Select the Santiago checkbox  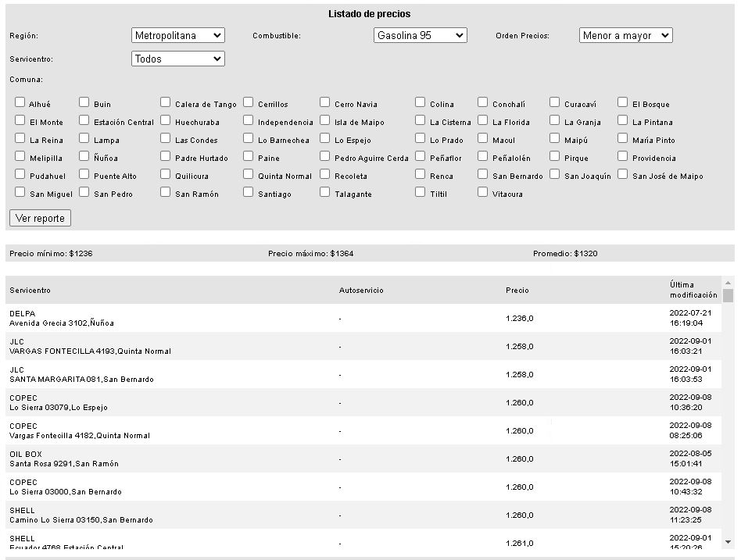249,192
